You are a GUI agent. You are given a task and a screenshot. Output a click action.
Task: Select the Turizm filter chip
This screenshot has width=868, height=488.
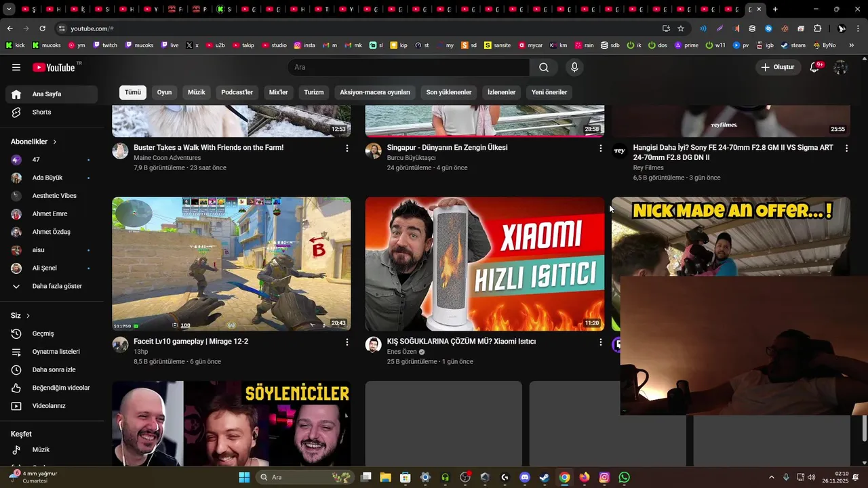click(x=314, y=92)
